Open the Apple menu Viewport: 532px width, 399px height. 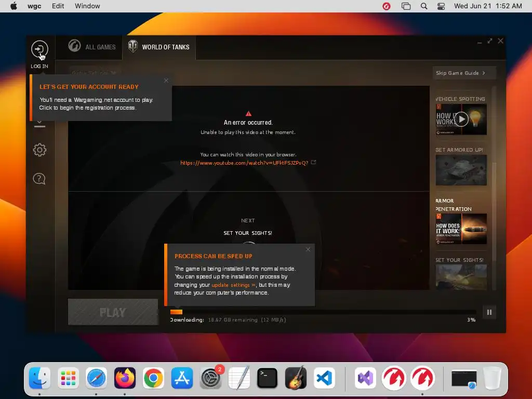14,6
